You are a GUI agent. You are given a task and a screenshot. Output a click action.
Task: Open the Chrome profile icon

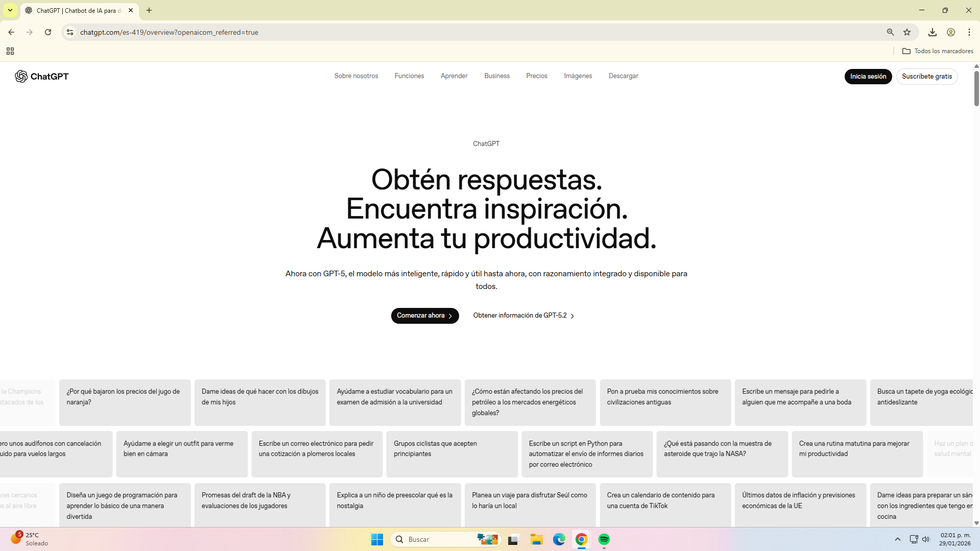pos(950,32)
